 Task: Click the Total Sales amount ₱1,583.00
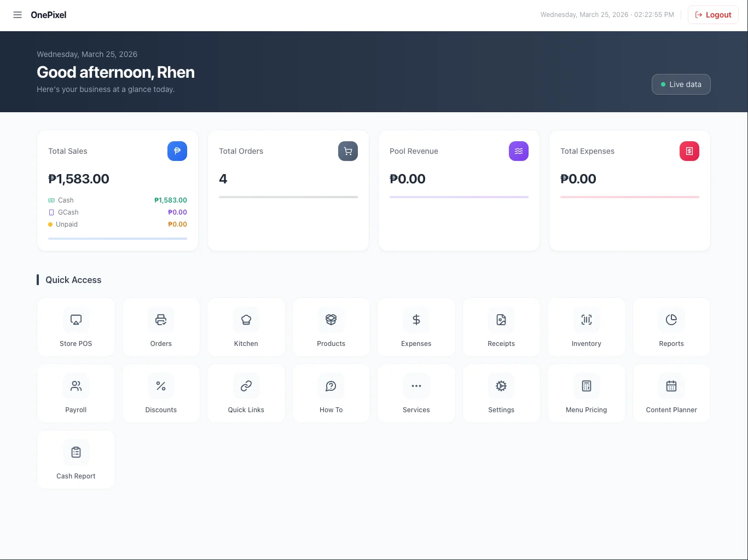point(79,179)
